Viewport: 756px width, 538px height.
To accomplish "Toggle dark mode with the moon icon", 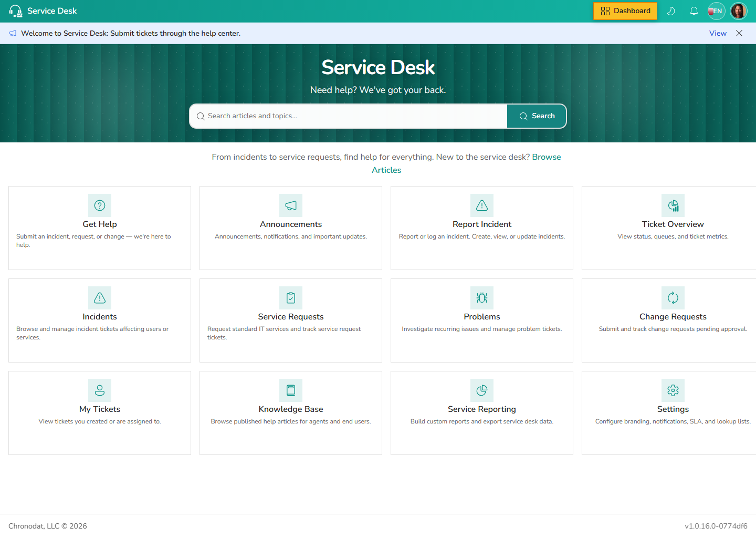I will point(671,11).
